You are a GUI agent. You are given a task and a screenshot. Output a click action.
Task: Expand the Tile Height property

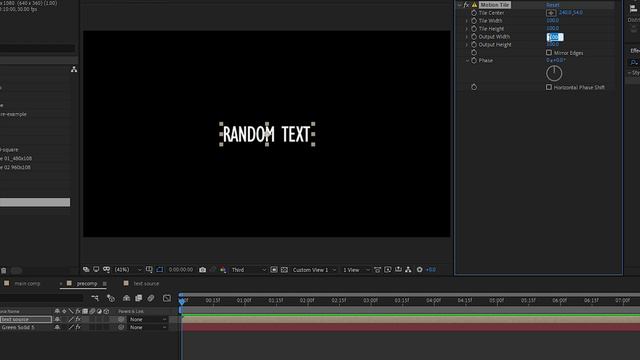click(467, 29)
